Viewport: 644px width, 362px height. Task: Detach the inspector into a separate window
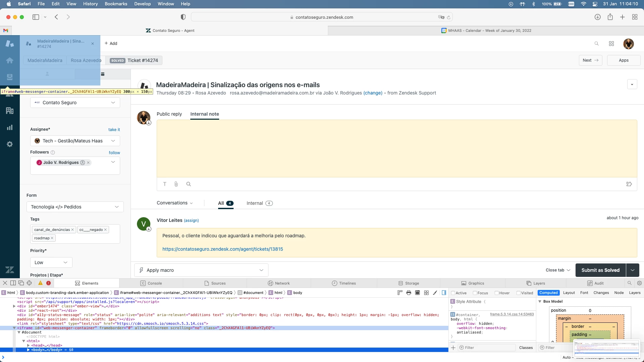(x=21, y=283)
